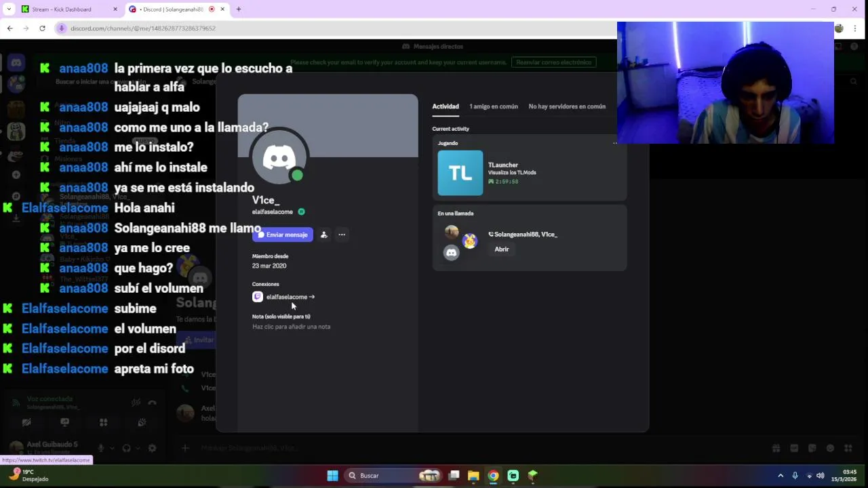Click the site info icon in address bar
This screenshot has height=488, width=868.
tap(62, 28)
